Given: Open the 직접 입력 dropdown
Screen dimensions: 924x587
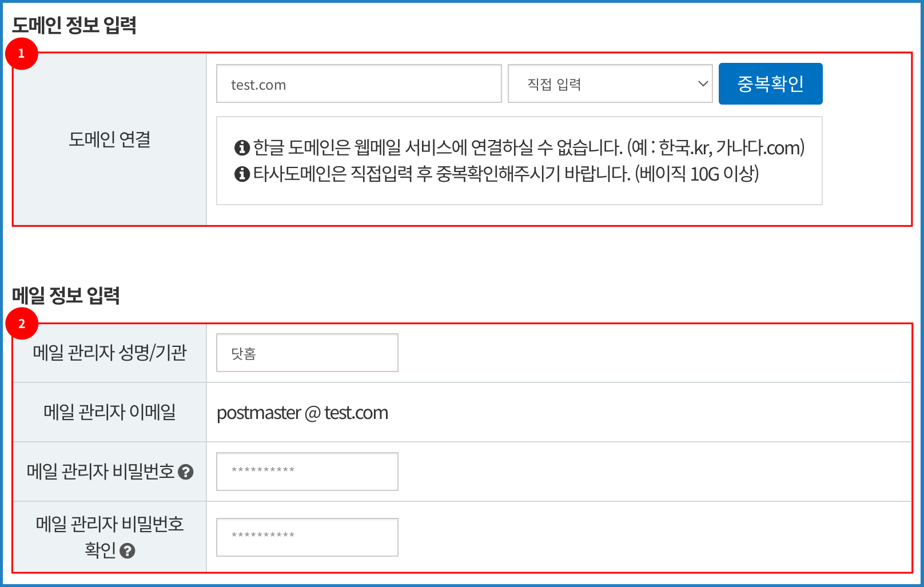Looking at the screenshot, I should point(610,84).
